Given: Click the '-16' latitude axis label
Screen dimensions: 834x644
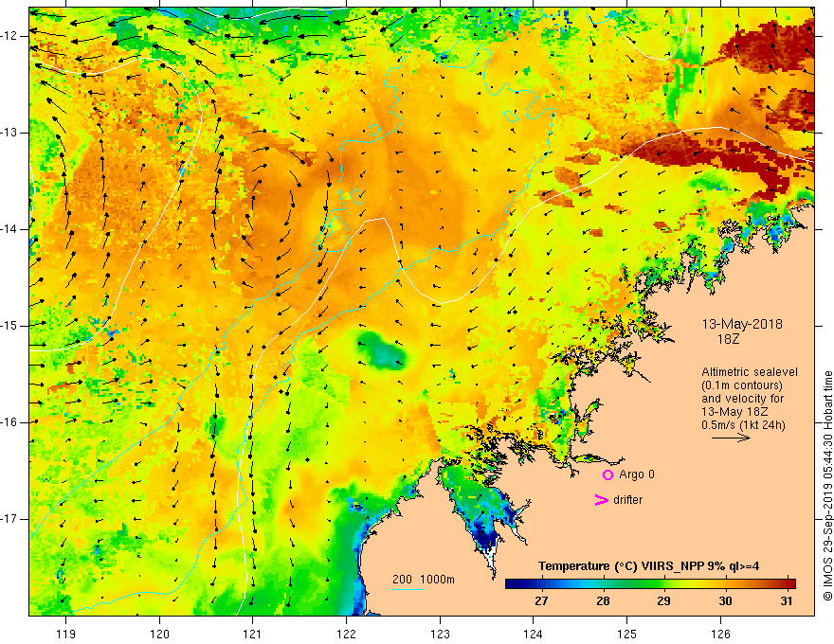Looking at the screenshot, I should tap(11, 422).
